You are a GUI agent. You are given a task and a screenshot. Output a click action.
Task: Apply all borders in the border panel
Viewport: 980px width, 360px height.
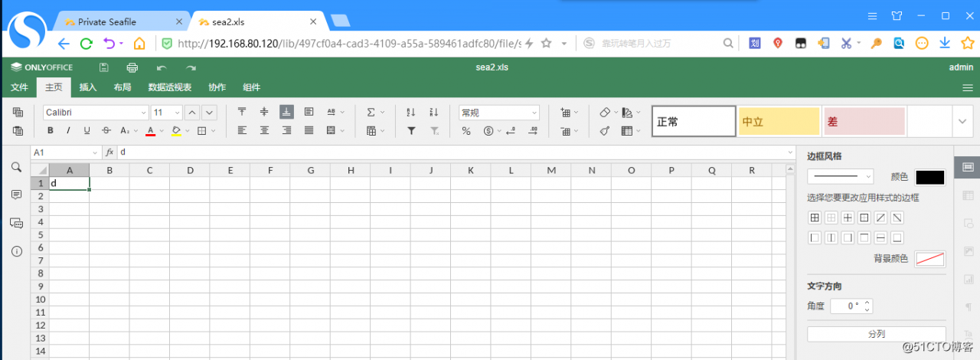click(x=815, y=218)
